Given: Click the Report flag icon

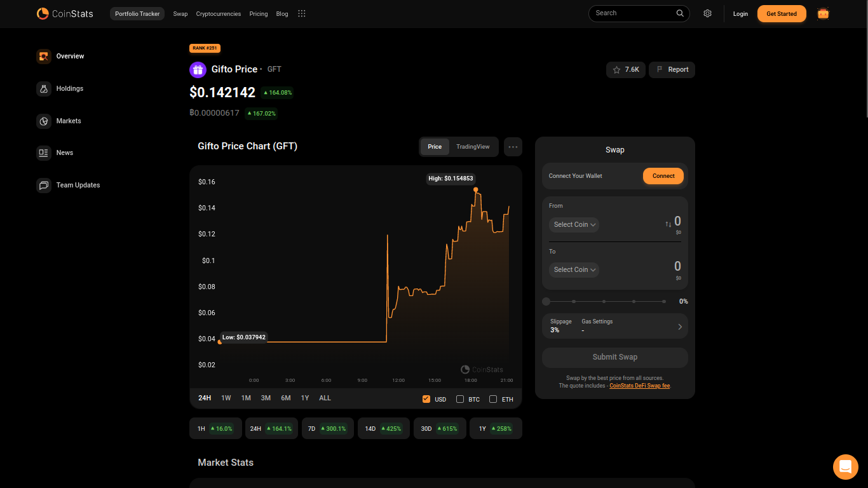Looking at the screenshot, I should [660, 70].
